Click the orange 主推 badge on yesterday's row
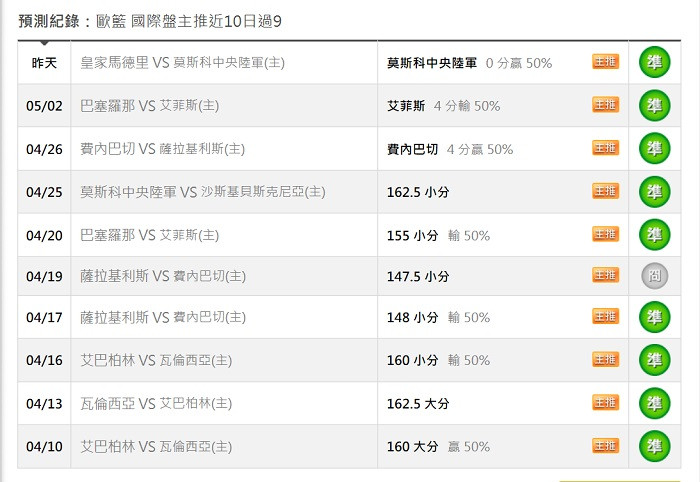Image resolution: width=700 pixels, height=482 pixels. pos(606,62)
